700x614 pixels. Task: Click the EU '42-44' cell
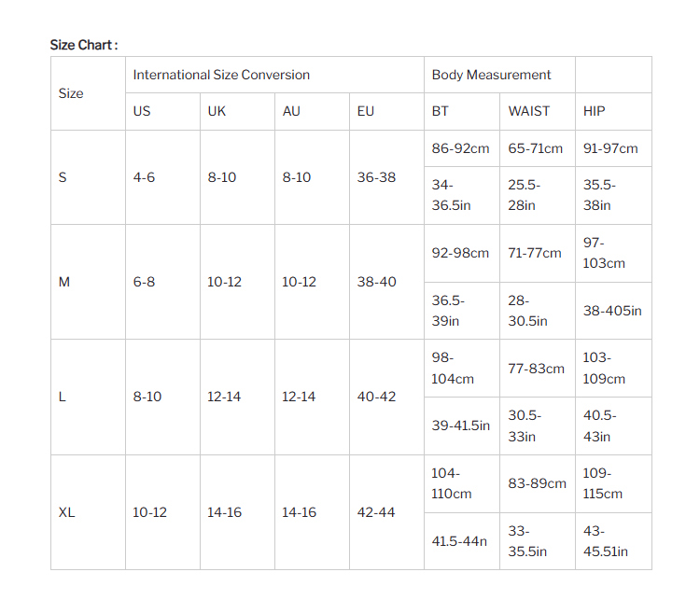click(x=376, y=512)
